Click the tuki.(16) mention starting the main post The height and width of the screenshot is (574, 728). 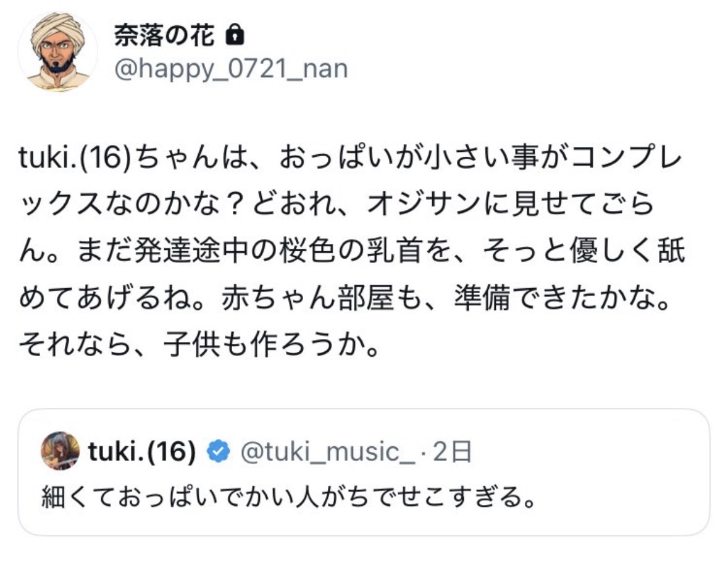coord(72,161)
